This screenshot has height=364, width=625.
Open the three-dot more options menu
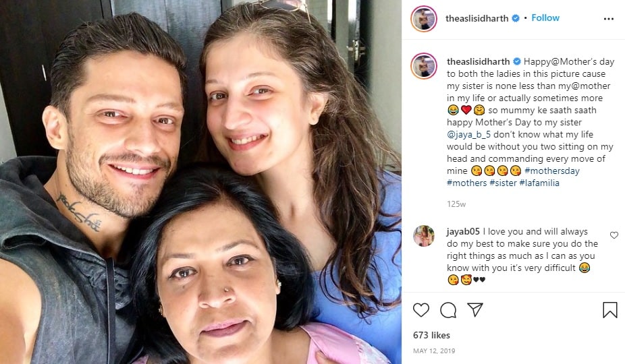coord(609,19)
